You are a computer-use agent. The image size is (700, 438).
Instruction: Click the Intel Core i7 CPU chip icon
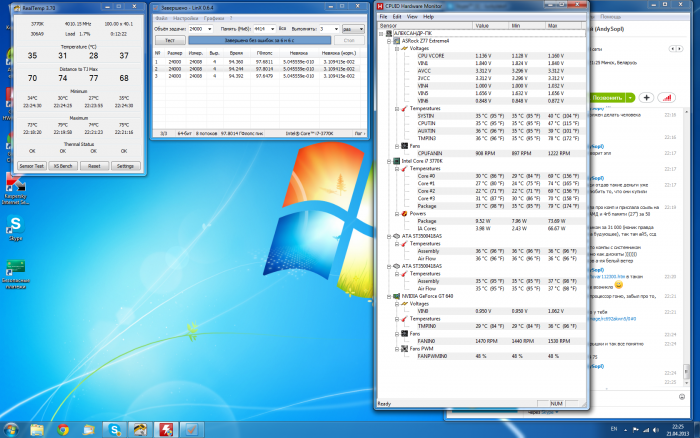click(396, 161)
